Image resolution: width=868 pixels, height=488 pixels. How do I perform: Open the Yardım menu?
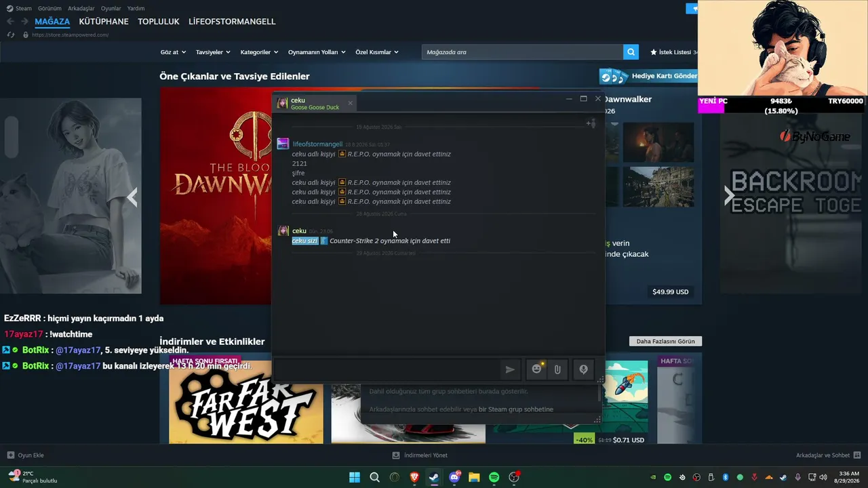136,8
